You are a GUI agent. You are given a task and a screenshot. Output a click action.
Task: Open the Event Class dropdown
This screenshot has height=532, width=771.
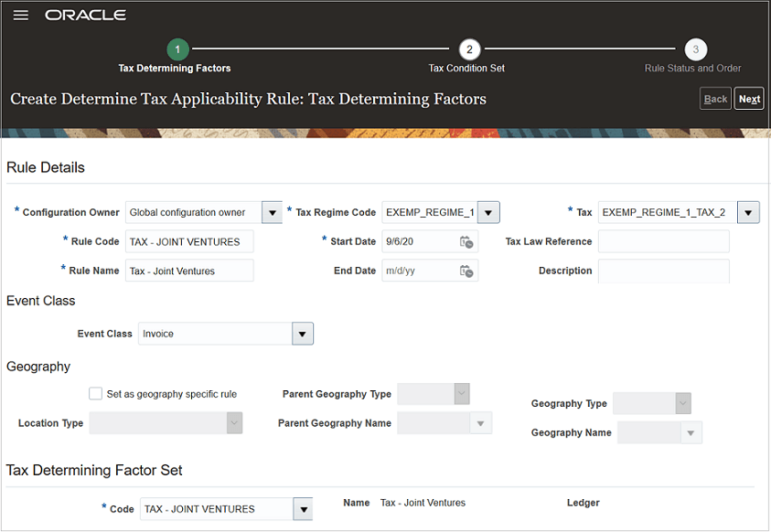302,333
